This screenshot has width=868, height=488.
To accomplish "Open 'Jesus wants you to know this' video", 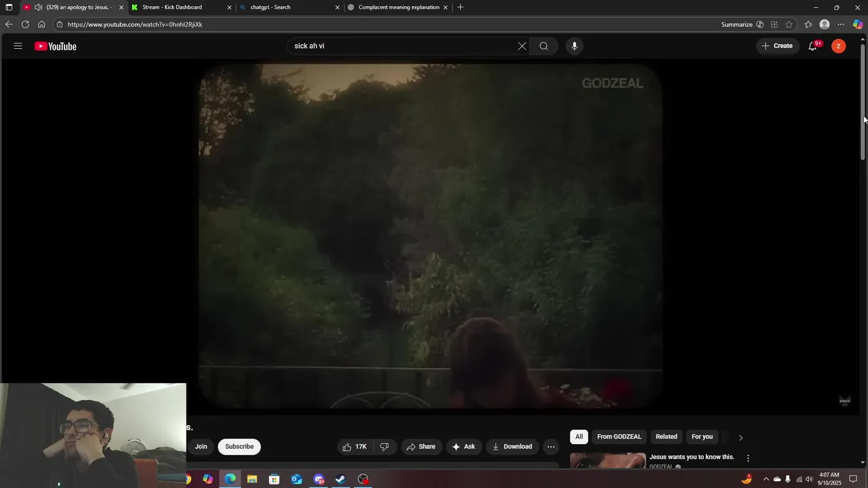I will (692, 457).
